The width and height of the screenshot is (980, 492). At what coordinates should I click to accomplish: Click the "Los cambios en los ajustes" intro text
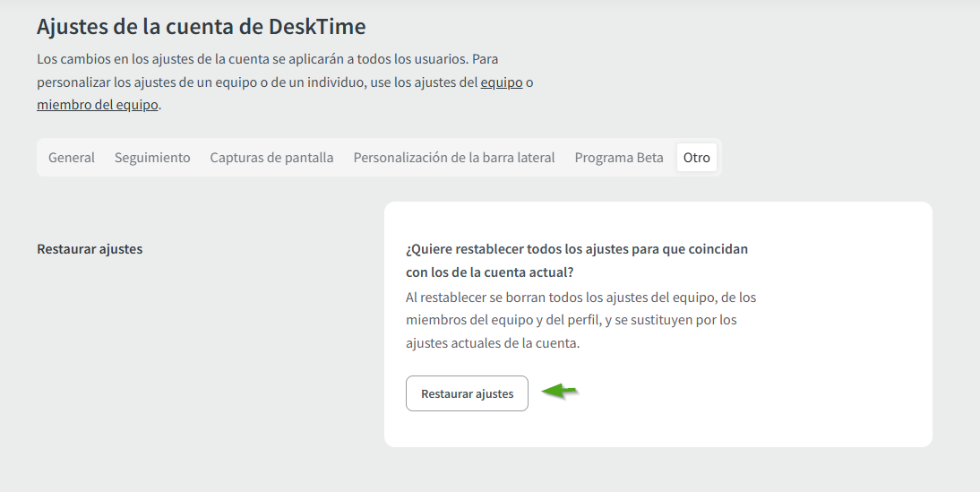(x=266, y=60)
